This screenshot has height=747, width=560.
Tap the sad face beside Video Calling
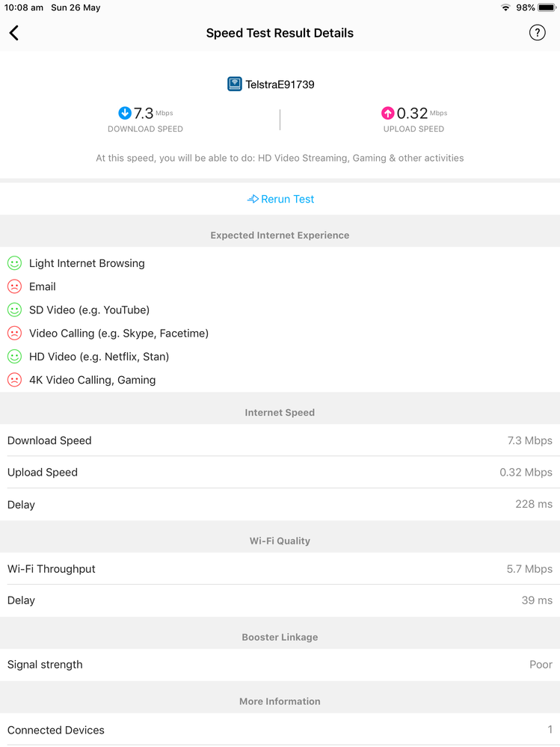click(14, 333)
